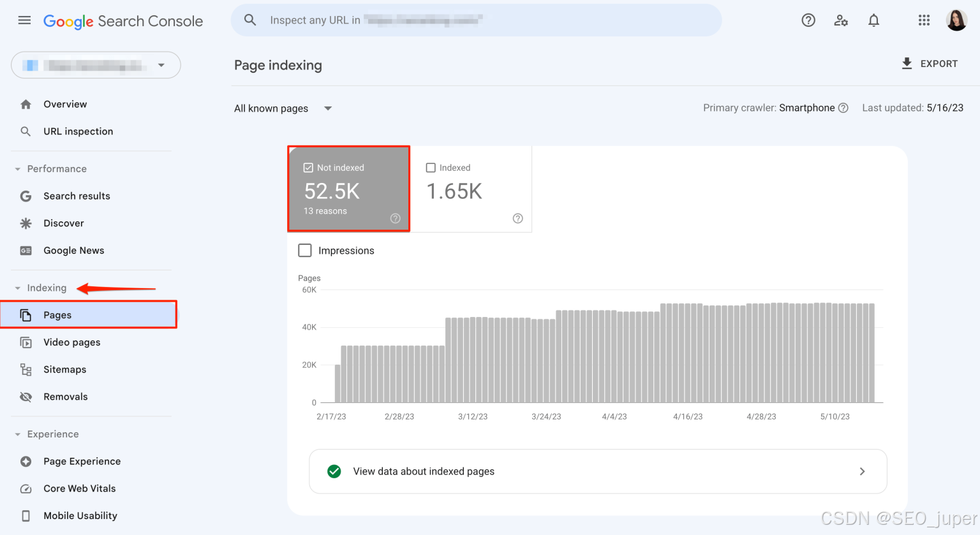Image resolution: width=980 pixels, height=535 pixels.
Task: Open the notifications bell
Action: [x=873, y=20]
